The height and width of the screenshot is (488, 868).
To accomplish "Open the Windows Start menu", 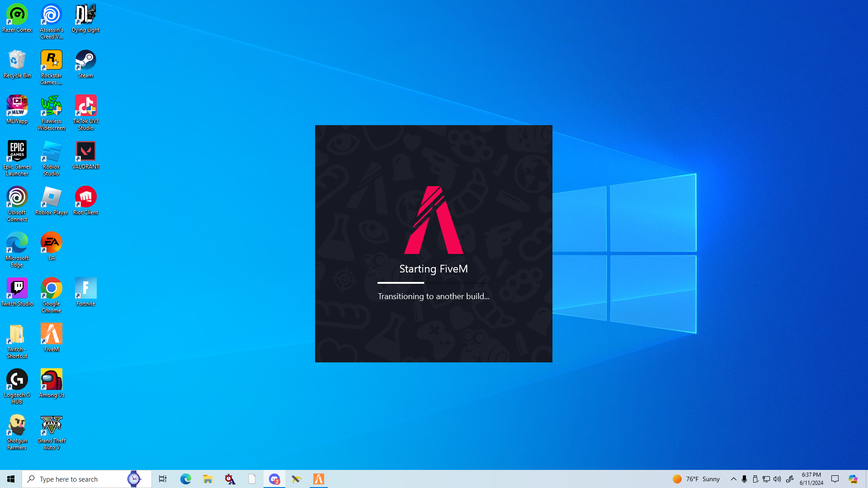I will click(11, 479).
